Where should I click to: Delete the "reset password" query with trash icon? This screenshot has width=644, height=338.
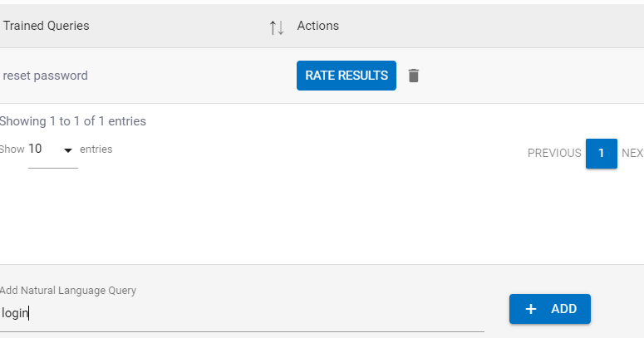click(414, 76)
